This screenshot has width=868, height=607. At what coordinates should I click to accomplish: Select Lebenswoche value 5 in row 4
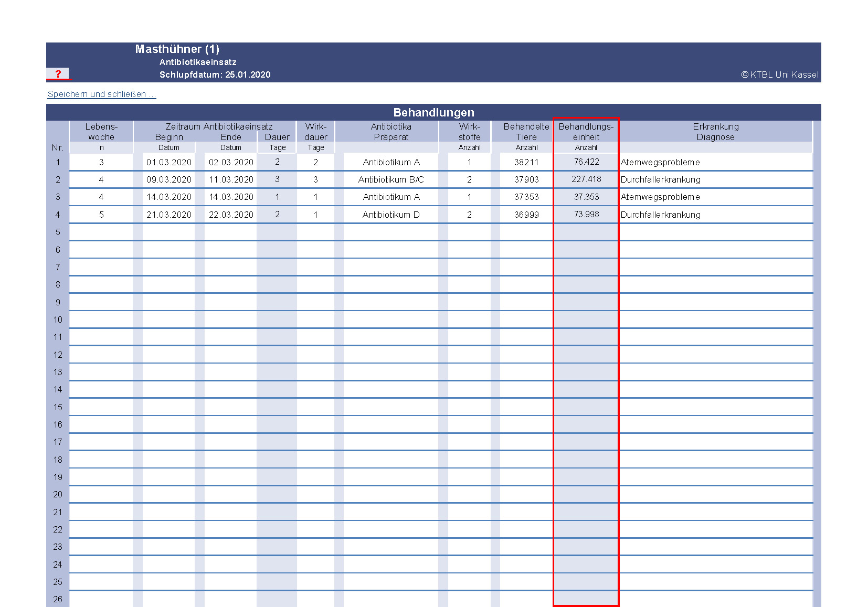coord(101,215)
